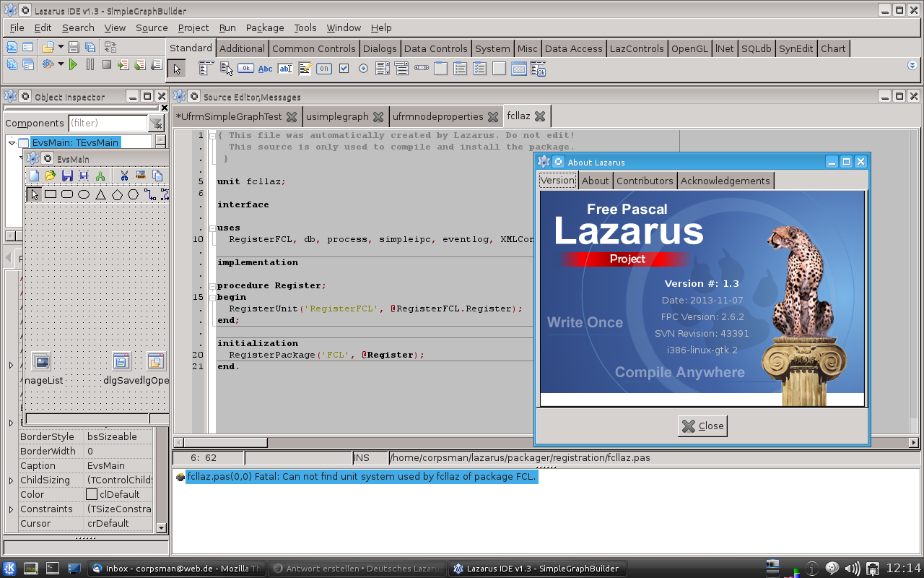Select the TScrollBar component icon
Screen dimensions: 924x578
(x=422, y=69)
